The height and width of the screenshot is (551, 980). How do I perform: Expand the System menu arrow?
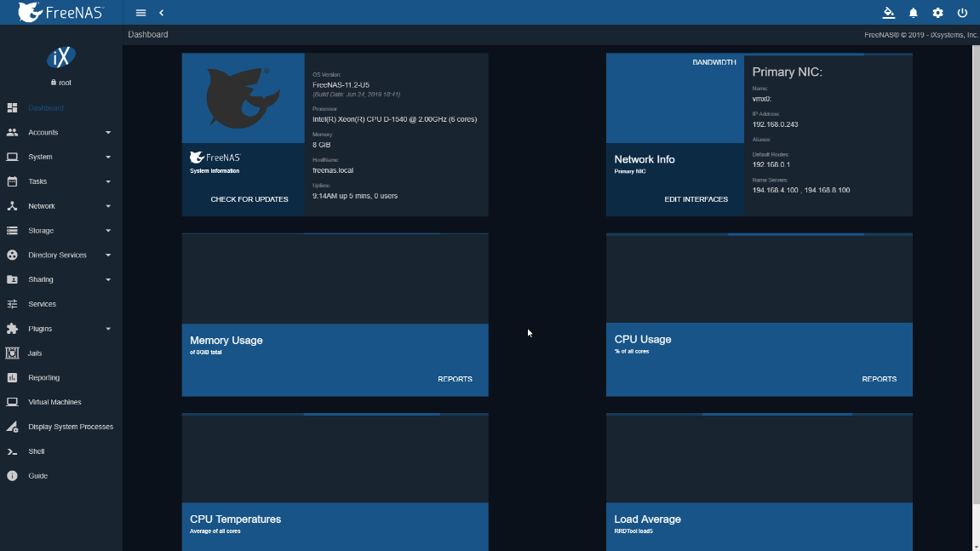pyautogui.click(x=108, y=157)
